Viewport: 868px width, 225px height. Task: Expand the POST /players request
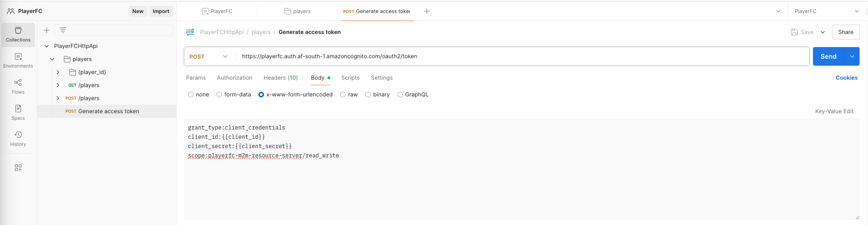tap(58, 98)
